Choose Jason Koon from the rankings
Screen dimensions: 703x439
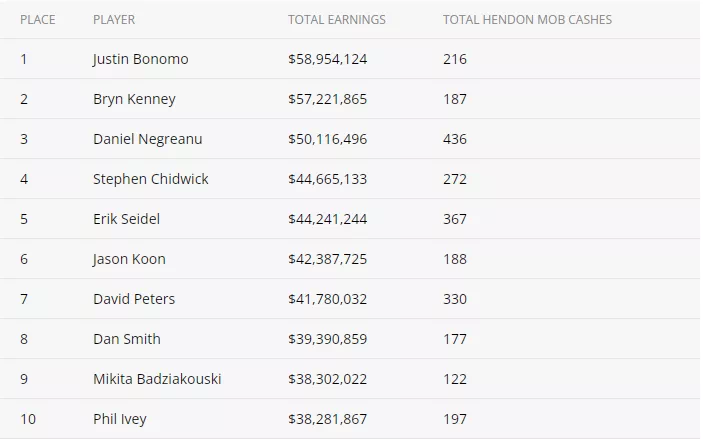[129, 259]
